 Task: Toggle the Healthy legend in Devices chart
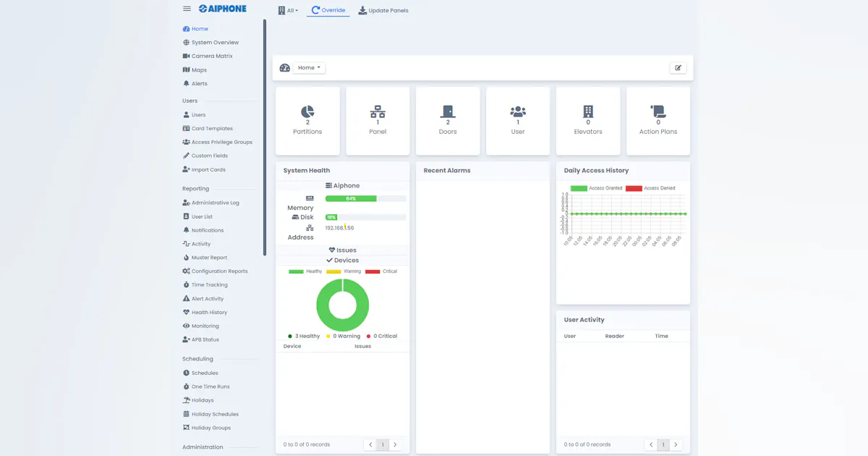coord(305,271)
